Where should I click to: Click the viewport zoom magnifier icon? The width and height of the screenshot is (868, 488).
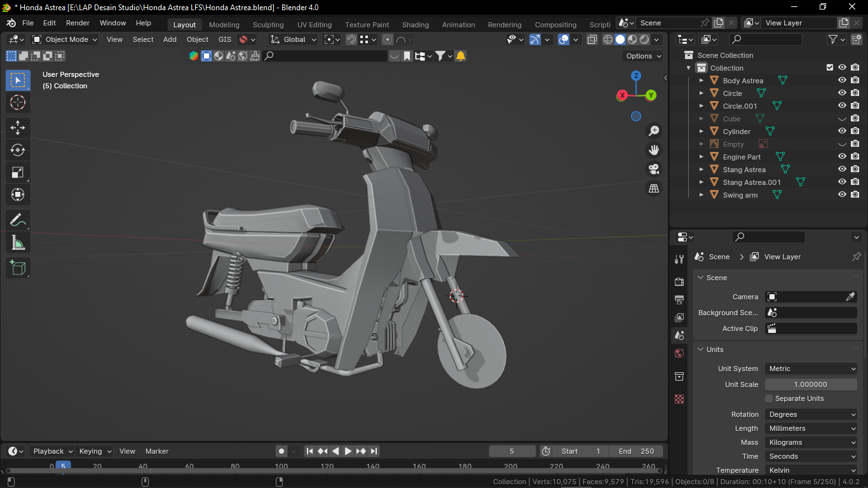click(653, 131)
